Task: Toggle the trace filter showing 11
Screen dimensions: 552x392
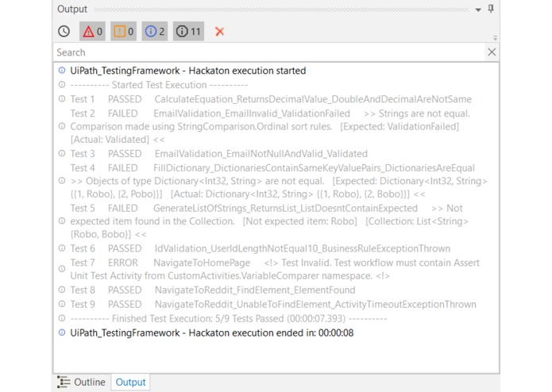Action: (x=188, y=31)
